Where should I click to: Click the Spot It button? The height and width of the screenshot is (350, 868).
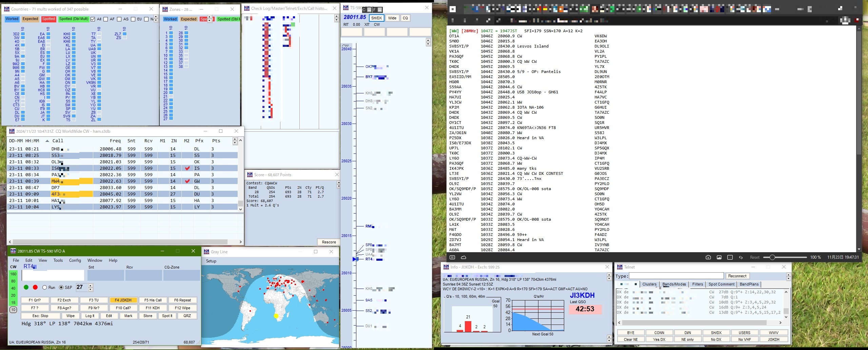pyautogui.click(x=167, y=316)
